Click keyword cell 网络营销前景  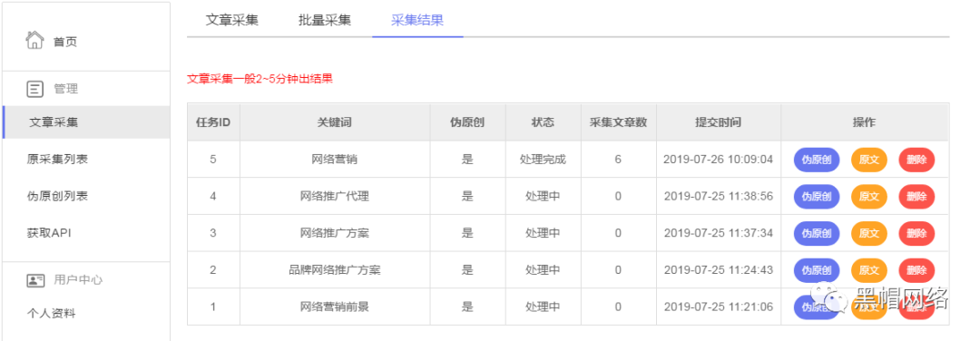click(x=334, y=307)
